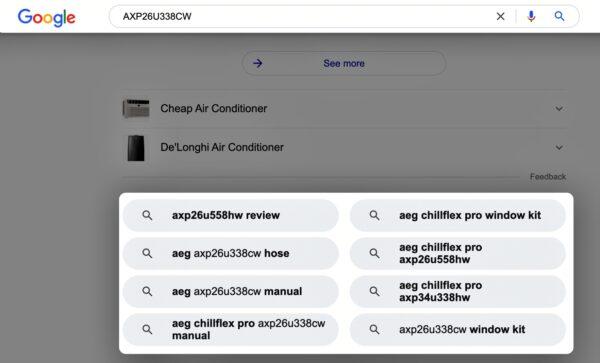
Task: Search for axp26u558hw review
Action: click(x=231, y=215)
